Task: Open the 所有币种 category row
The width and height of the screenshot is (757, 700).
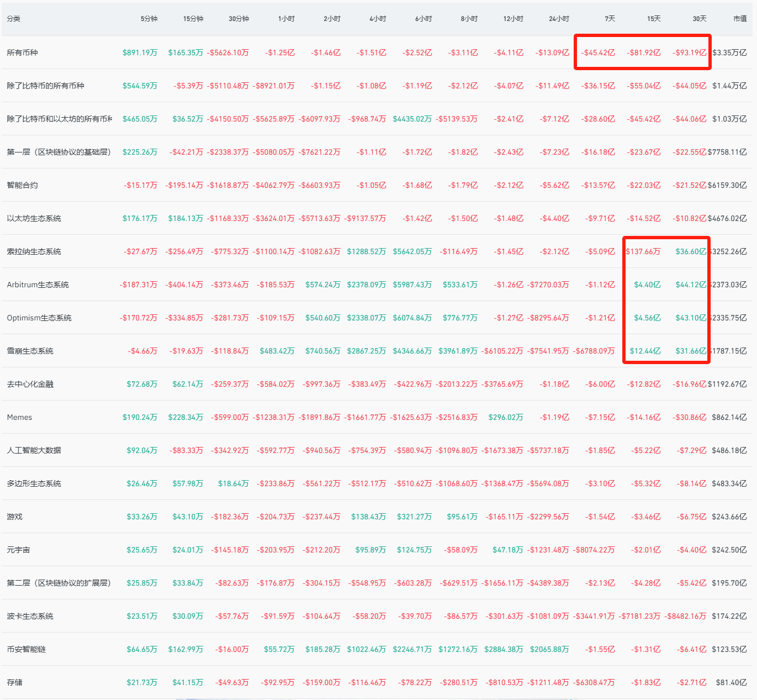Action: click(x=22, y=52)
